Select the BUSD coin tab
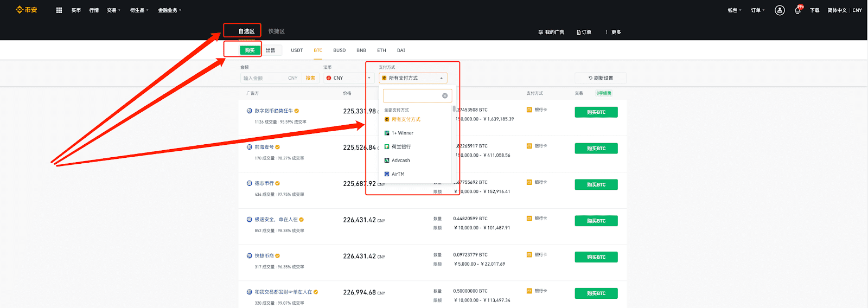The height and width of the screenshot is (308, 868). pos(340,50)
